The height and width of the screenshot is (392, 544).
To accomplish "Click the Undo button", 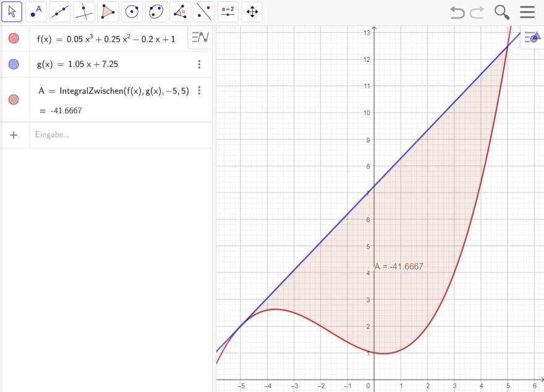I will 457,12.
